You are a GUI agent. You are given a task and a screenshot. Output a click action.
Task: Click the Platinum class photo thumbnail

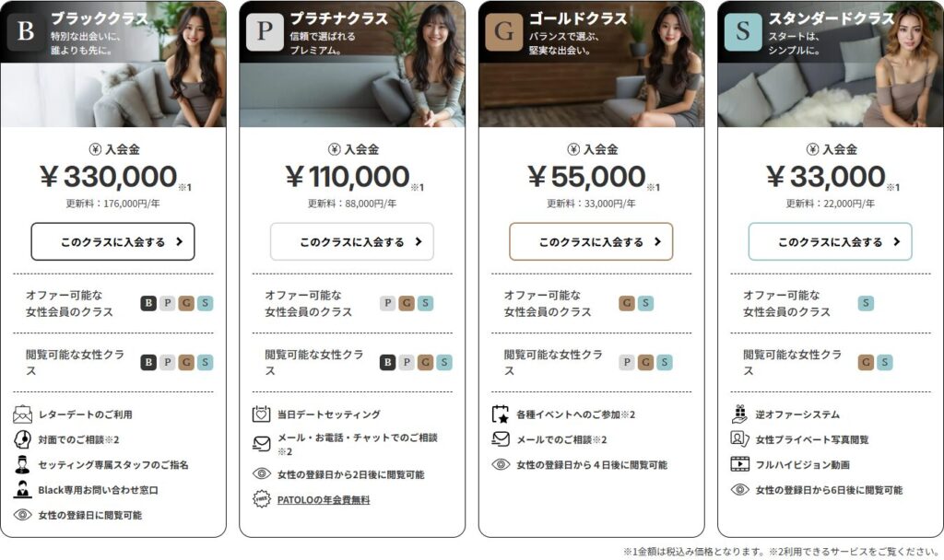(352, 64)
